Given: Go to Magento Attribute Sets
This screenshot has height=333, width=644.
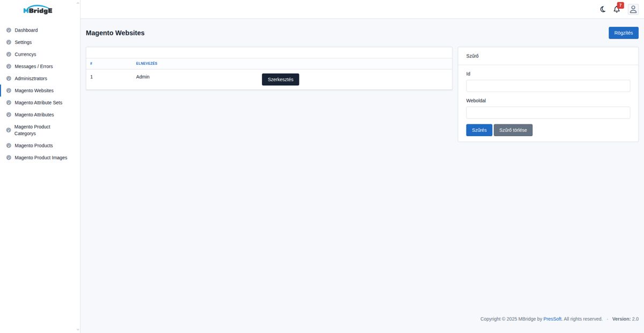Looking at the screenshot, I should tap(38, 102).
